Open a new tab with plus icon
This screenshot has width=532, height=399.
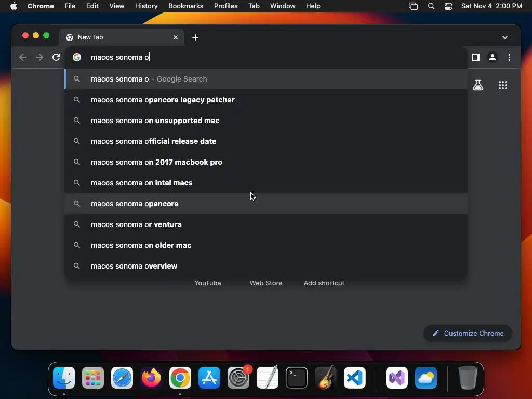coord(195,37)
